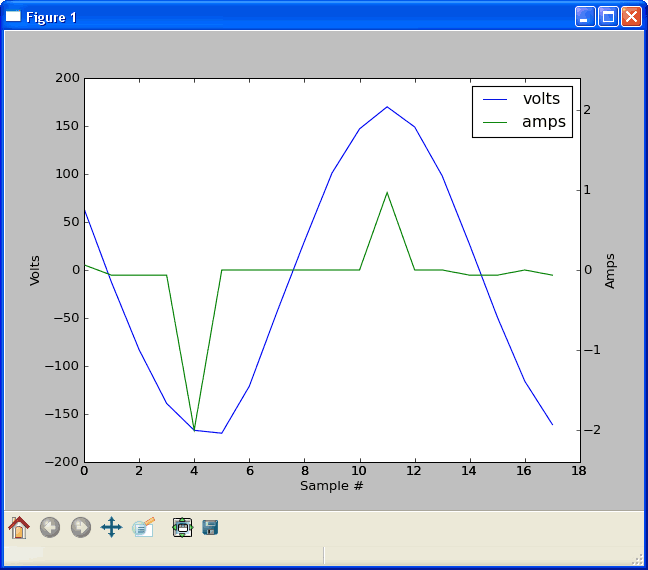This screenshot has height=570, width=648.
Task: Select the Pan axes cross-arrow tool
Action: [112, 527]
